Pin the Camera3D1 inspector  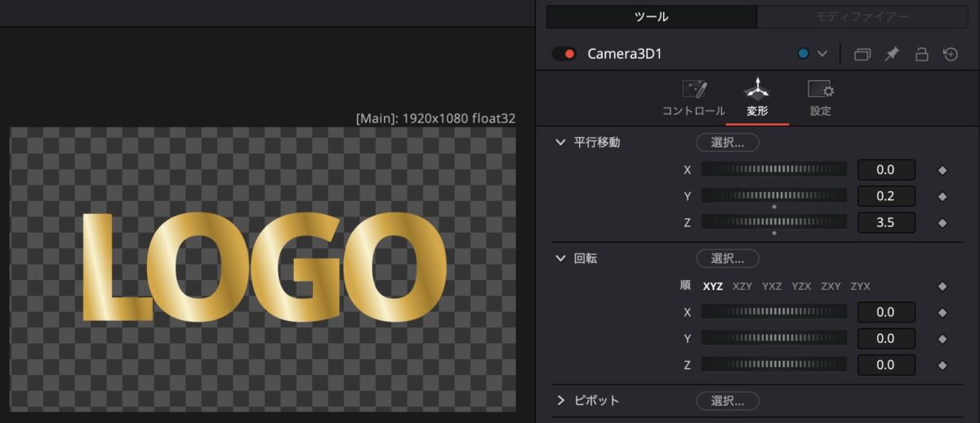coord(892,54)
